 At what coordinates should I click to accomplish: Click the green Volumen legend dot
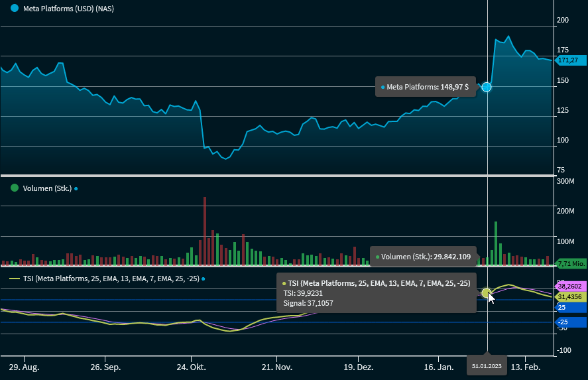[x=15, y=188]
